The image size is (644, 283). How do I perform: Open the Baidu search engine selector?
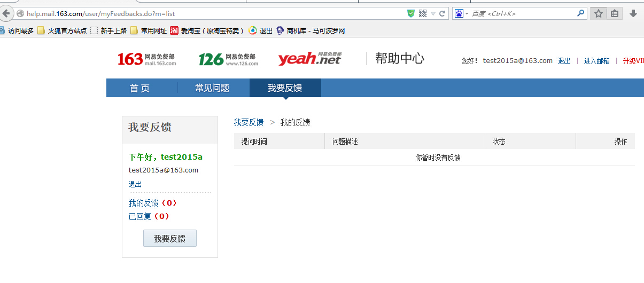click(461, 13)
